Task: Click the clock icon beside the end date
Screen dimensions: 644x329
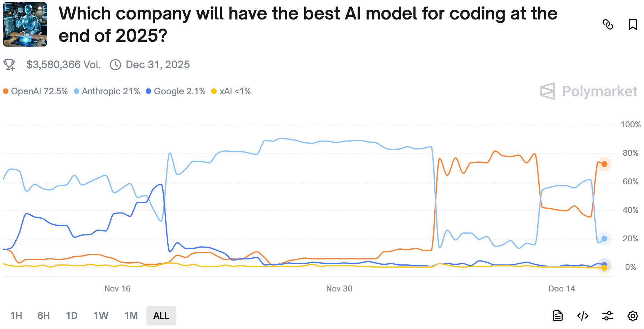Action: 115,65
